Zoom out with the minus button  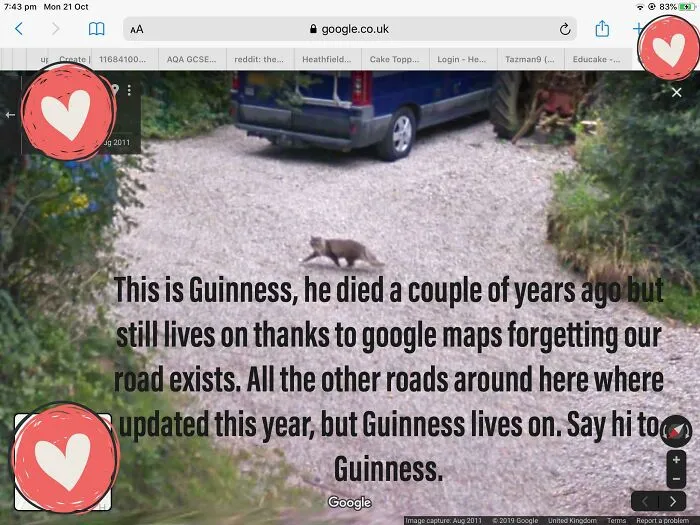coord(676,479)
